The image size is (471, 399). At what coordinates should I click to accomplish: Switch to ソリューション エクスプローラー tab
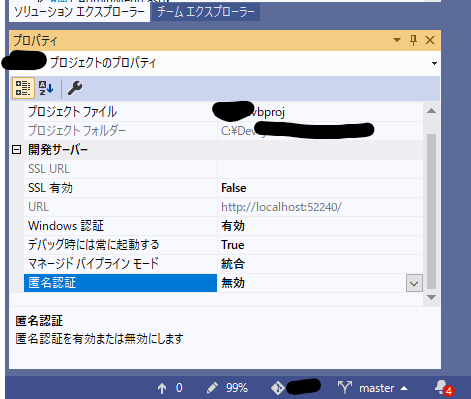point(79,12)
